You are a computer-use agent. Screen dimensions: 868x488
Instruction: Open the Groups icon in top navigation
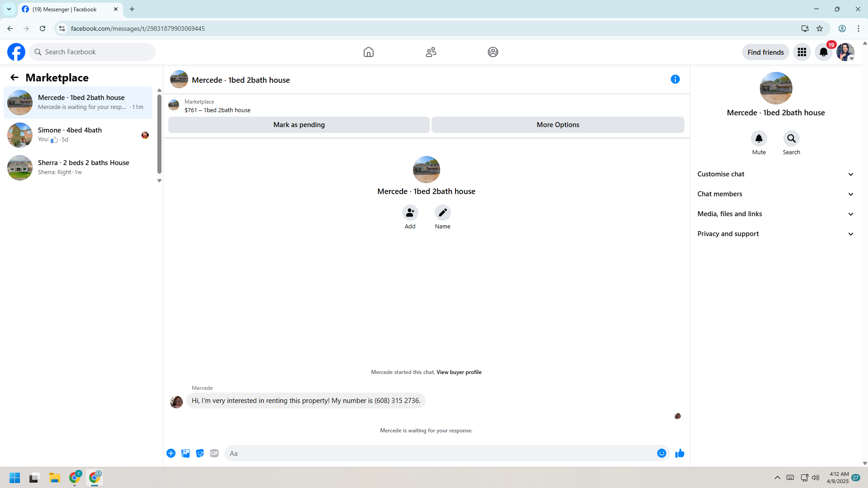coord(493,52)
